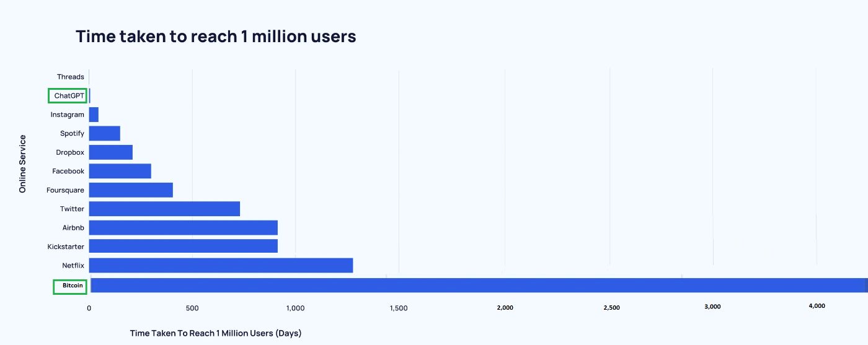Click the Online Service axis title
The height and width of the screenshot is (345, 868).
coord(23,164)
